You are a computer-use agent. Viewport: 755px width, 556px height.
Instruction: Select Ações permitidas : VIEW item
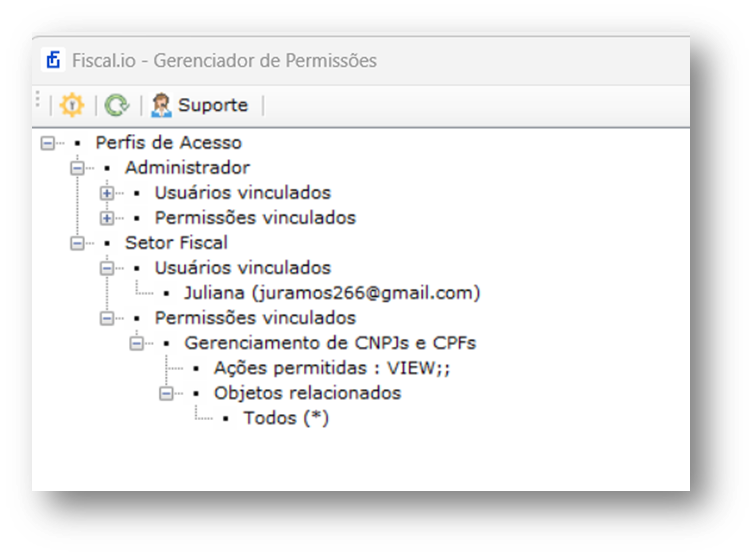click(332, 368)
